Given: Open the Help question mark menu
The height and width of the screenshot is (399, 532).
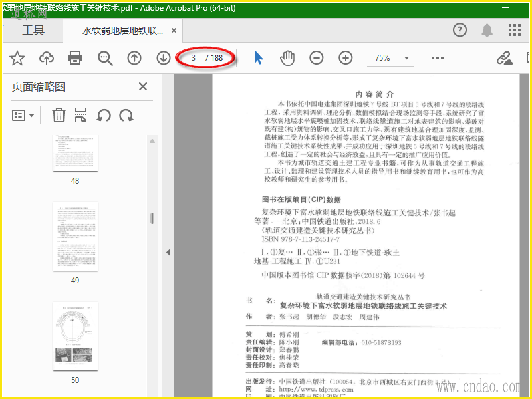Looking at the screenshot, I should pos(460,30).
